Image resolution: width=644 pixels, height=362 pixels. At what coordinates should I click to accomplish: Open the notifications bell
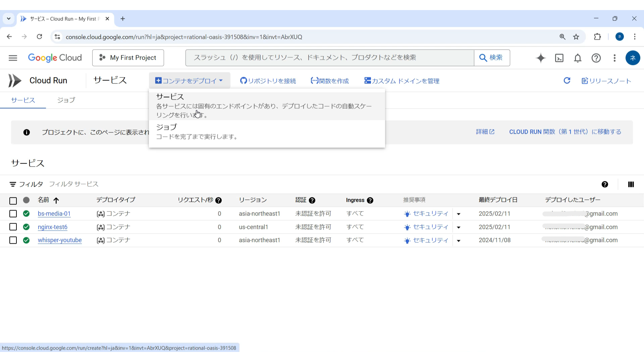point(578,58)
